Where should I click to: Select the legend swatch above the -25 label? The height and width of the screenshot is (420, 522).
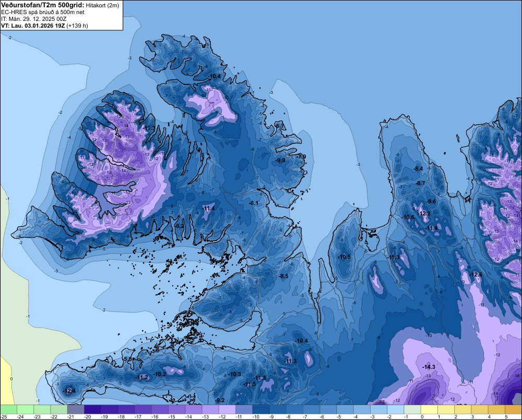8,409
